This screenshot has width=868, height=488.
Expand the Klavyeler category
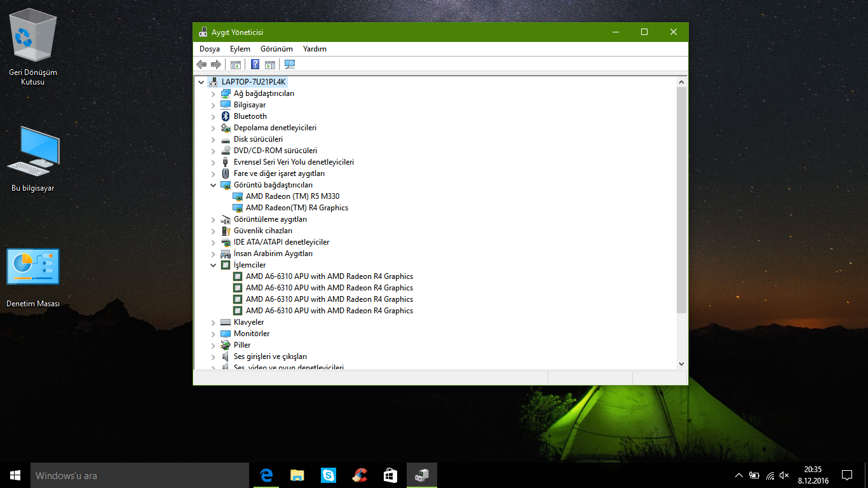click(x=214, y=322)
